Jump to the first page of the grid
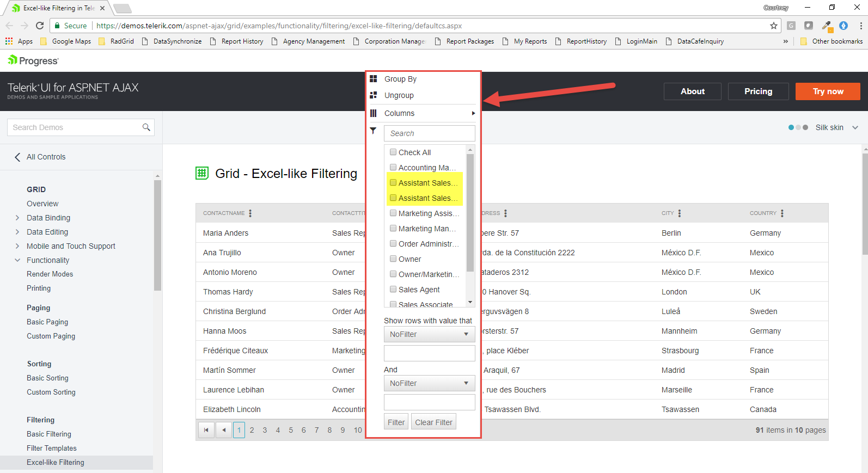This screenshot has height=473, width=868. click(x=206, y=430)
